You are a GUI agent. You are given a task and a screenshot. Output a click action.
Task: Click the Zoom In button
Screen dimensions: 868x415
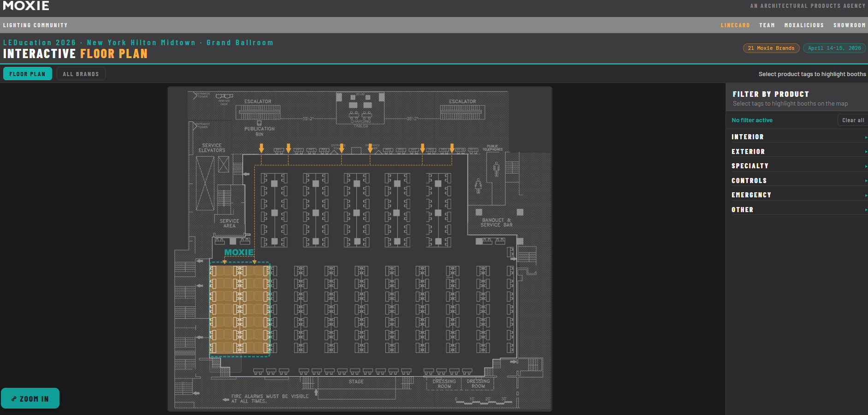(x=30, y=398)
